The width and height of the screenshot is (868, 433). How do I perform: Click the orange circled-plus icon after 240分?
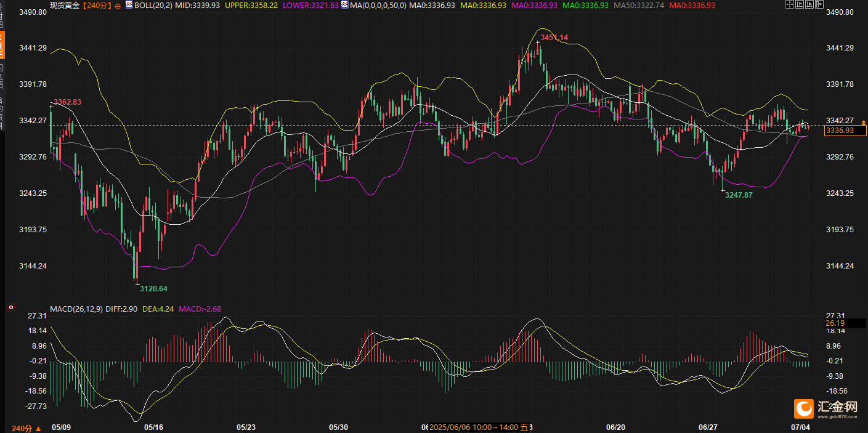coord(118,6)
